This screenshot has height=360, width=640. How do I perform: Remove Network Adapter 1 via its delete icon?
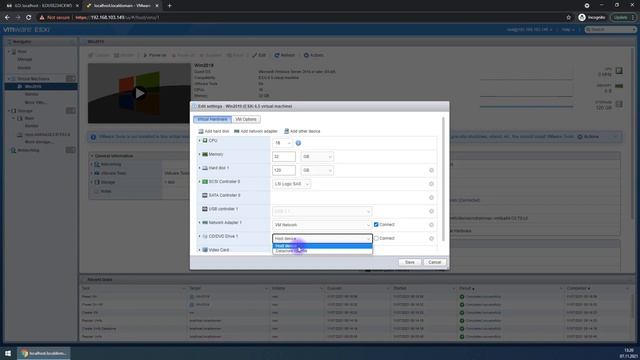click(x=431, y=225)
